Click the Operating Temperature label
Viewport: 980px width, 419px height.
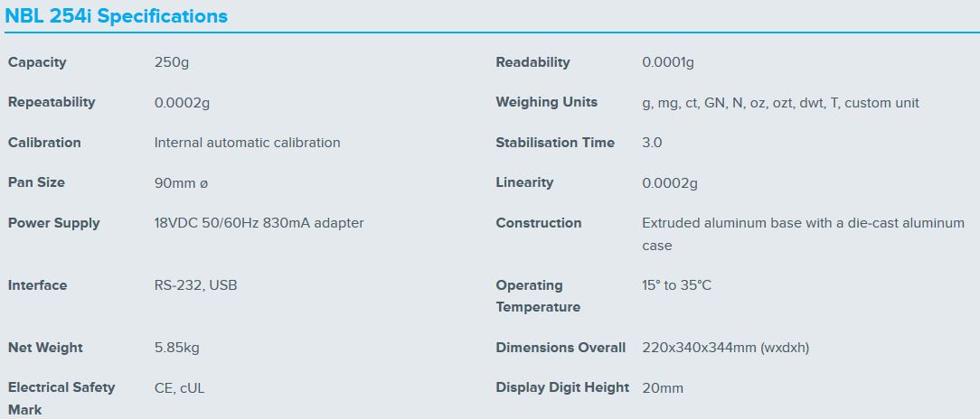537,296
